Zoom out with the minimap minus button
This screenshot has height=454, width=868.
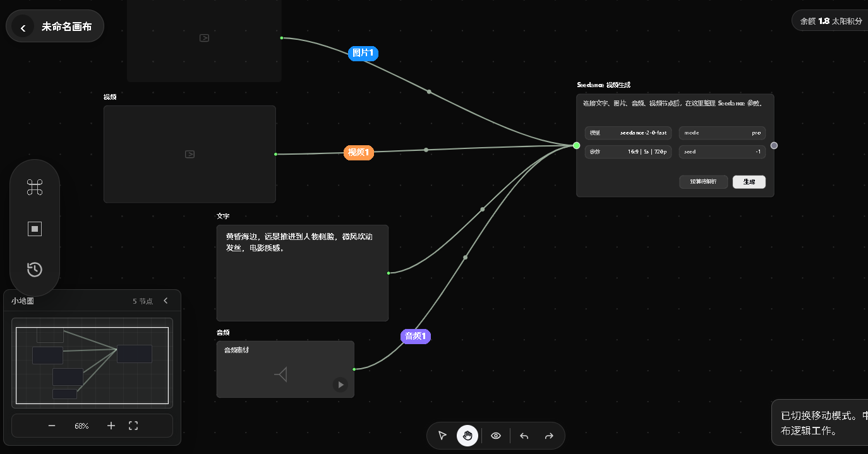pos(52,426)
